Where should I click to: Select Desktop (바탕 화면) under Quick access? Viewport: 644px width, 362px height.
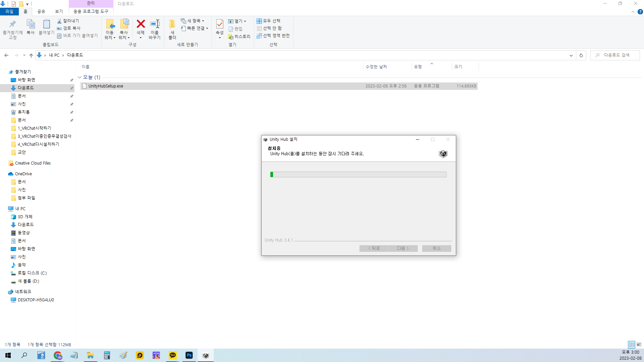pos(26,80)
